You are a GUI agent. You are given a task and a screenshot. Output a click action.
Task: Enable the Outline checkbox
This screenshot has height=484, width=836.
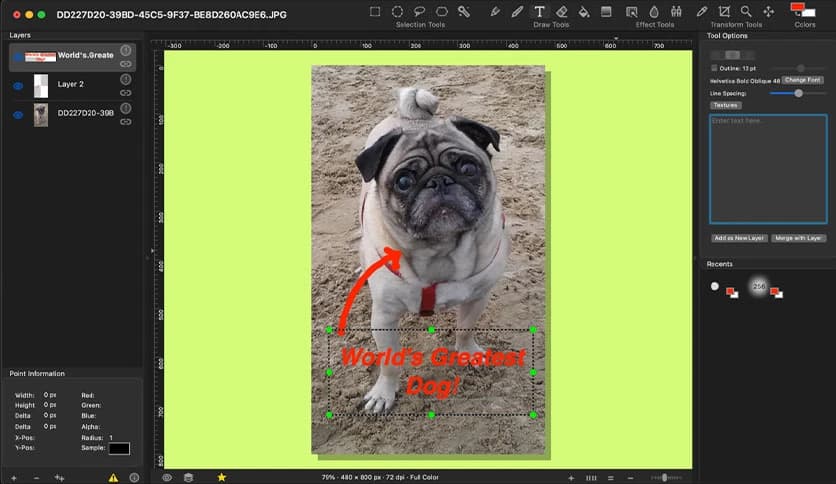(x=713, y=68)
